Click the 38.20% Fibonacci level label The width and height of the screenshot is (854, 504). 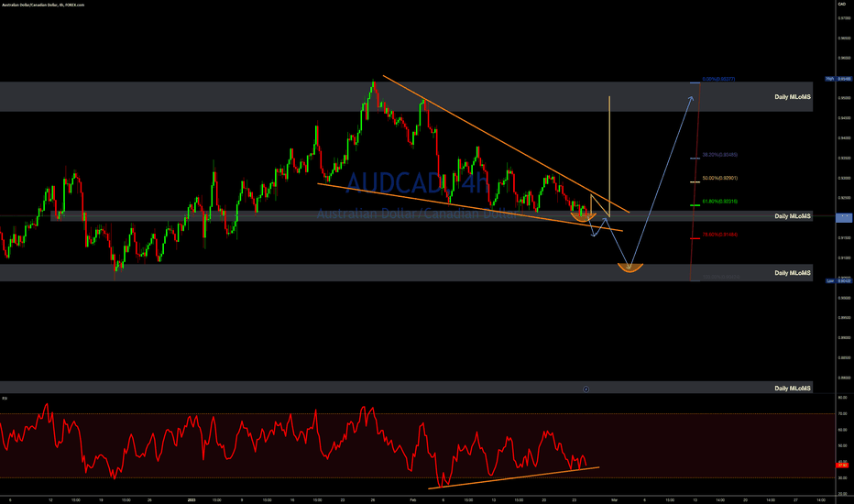[720, 155]
